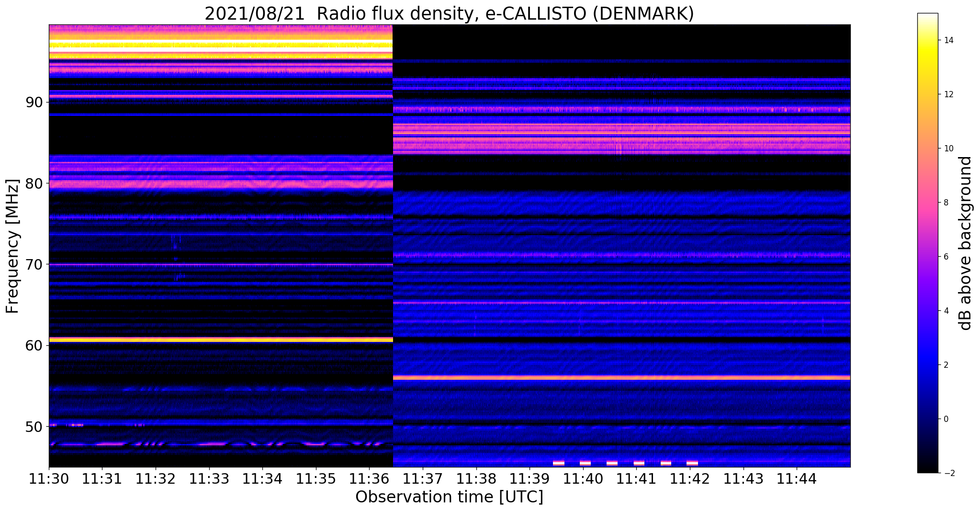
Task: Click the 60 MHz frequency tick label
Action: [x=35, y=345]
